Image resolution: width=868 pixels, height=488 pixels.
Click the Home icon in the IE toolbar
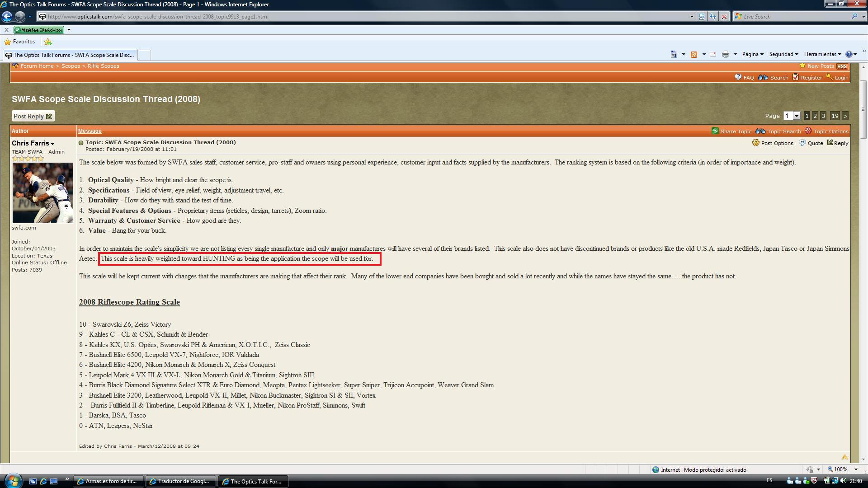(674, 54)
